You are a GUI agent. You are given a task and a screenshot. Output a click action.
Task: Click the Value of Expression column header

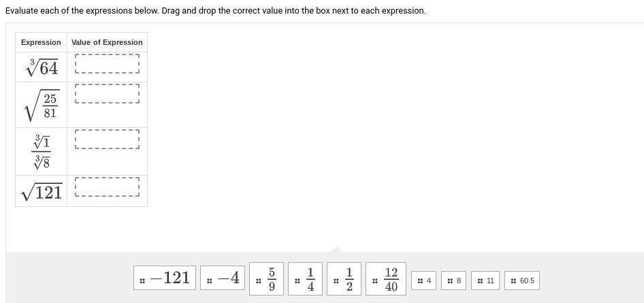(107, 42)
